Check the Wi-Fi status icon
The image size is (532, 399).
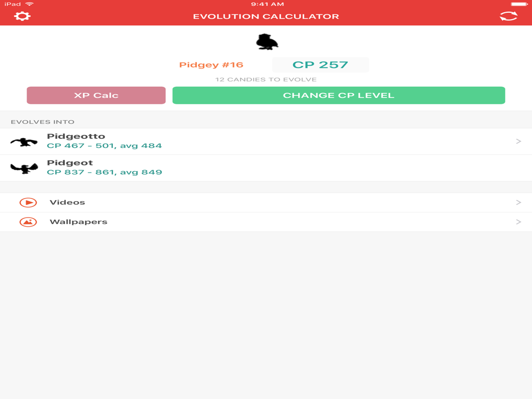pos(29,4)
